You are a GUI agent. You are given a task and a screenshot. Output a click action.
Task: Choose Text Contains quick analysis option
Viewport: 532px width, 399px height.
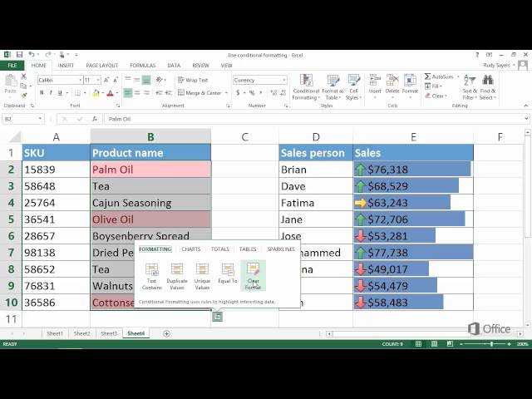click(151, 276)
